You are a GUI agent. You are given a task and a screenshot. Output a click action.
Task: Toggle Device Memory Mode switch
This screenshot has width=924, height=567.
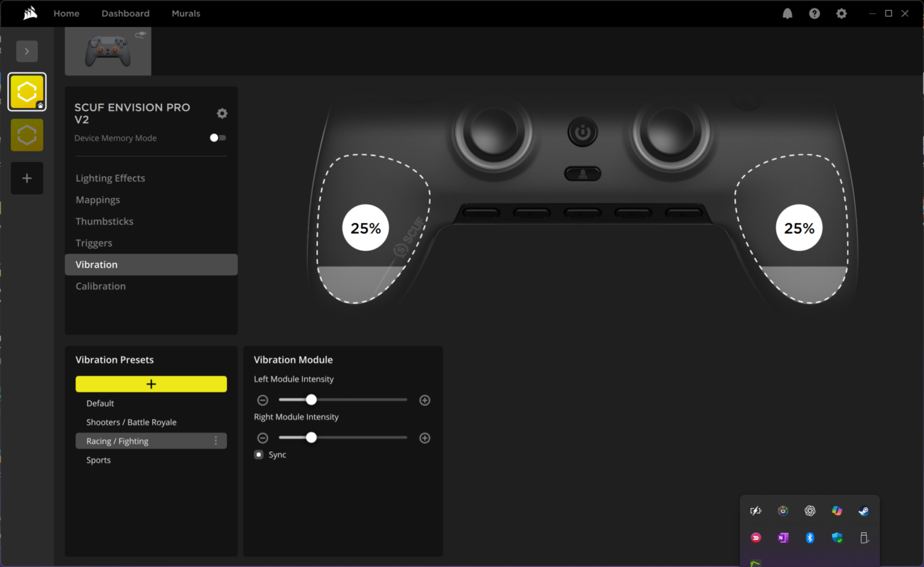tap(218, 138)
